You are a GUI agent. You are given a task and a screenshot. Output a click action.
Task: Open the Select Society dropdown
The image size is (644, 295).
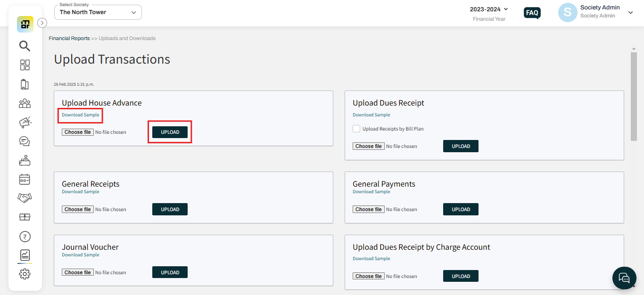point(98,12)
